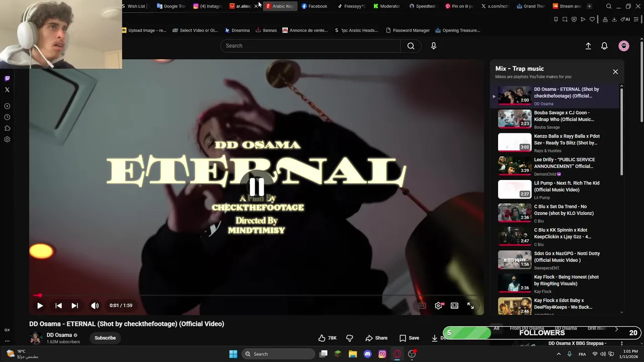
Task: Play Kenzo Balla Ready To Blitz video
Action: (555, 143)
